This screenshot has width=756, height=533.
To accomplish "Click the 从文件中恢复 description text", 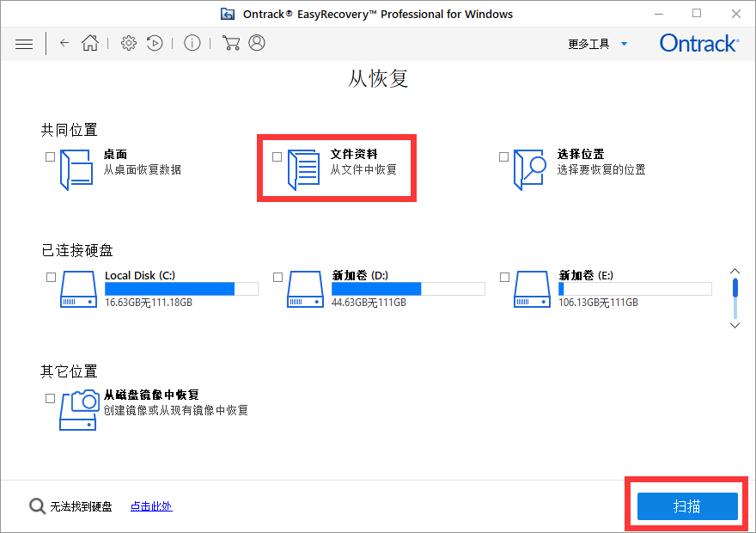I will 363,170.
